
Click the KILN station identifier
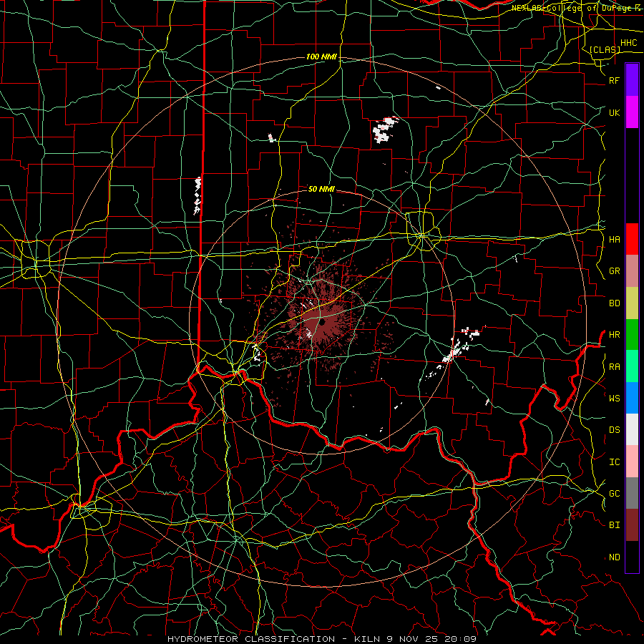(367, 639)
